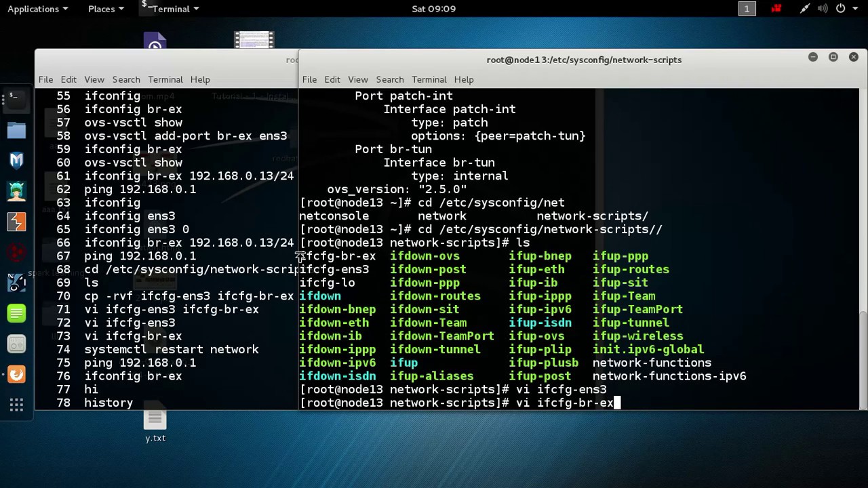The height and width of the screenshot is (488, 868).
Task: Click 'ifdown-isdn' in the listing
Action: (x=337, y=376)
